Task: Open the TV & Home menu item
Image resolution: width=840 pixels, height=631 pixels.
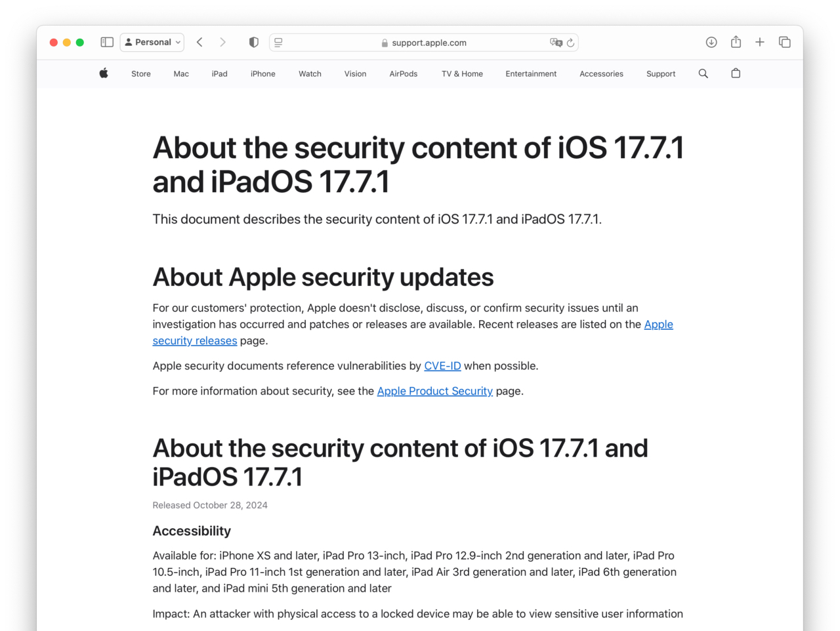Action: click(462, 74)
